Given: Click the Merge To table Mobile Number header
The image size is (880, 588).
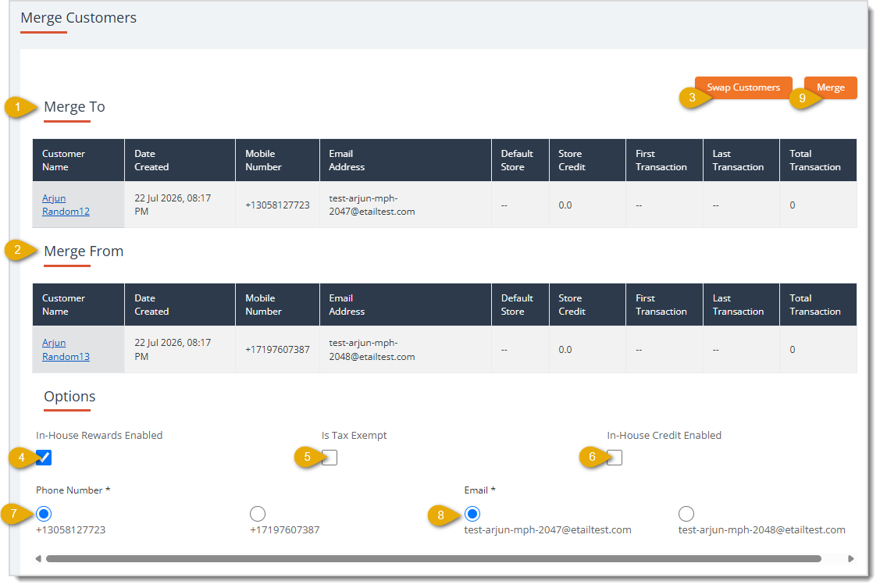Looking at the screenshot, I should pyautogui.click(x=277, y=160).
